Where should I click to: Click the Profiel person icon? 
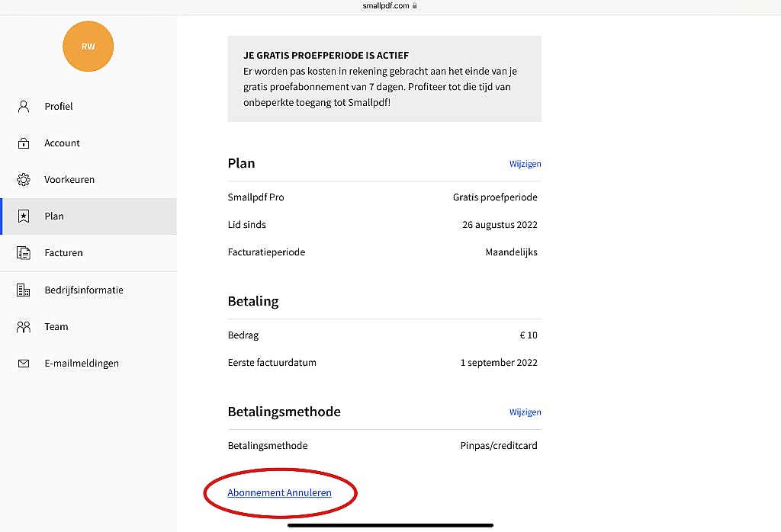click(x=24, y=106)
